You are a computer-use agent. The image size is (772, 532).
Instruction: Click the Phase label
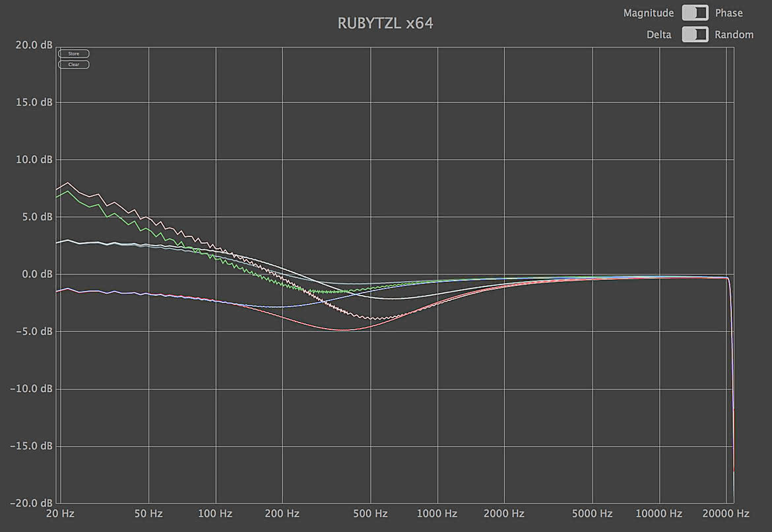pyautogui.click(x=728, y=13)
